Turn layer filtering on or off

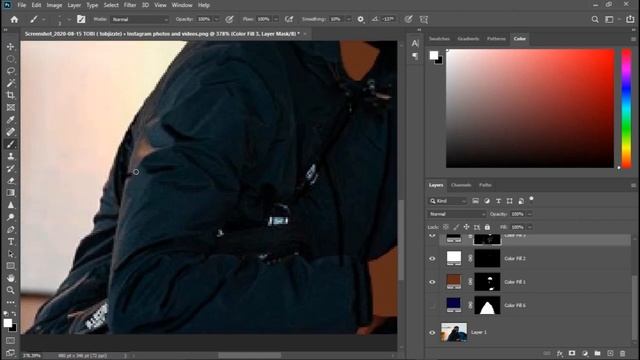click(x=531, y=199)
